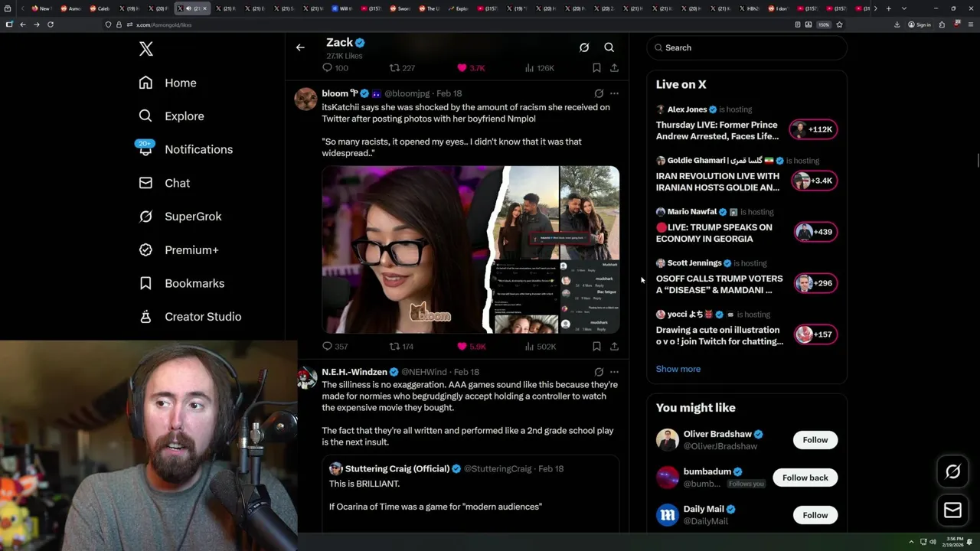Click the Grok icon in Zack's profile header
Screen dimensions: 980x551
coord(584,47)
